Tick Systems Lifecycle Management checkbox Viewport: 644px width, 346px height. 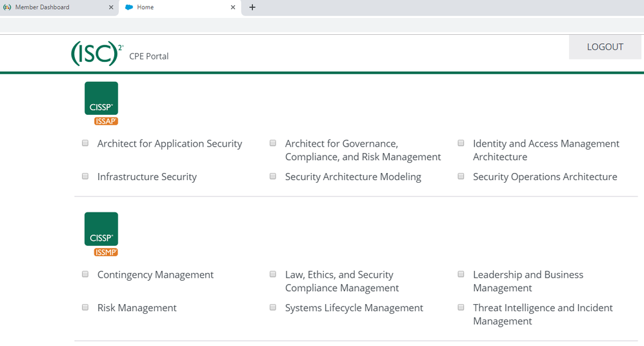[273, 307]
